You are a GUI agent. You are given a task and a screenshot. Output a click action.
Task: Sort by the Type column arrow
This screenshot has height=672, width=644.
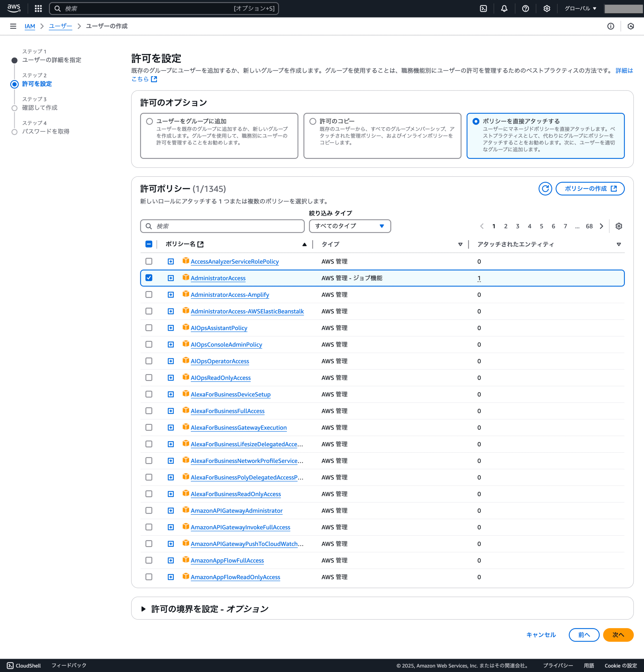click(460, 244)
